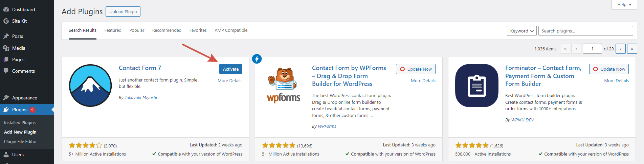This screenshot has height=164, width=644.
Task: Click the Dashboard icon in sidebar
Action: click(6, 9)
